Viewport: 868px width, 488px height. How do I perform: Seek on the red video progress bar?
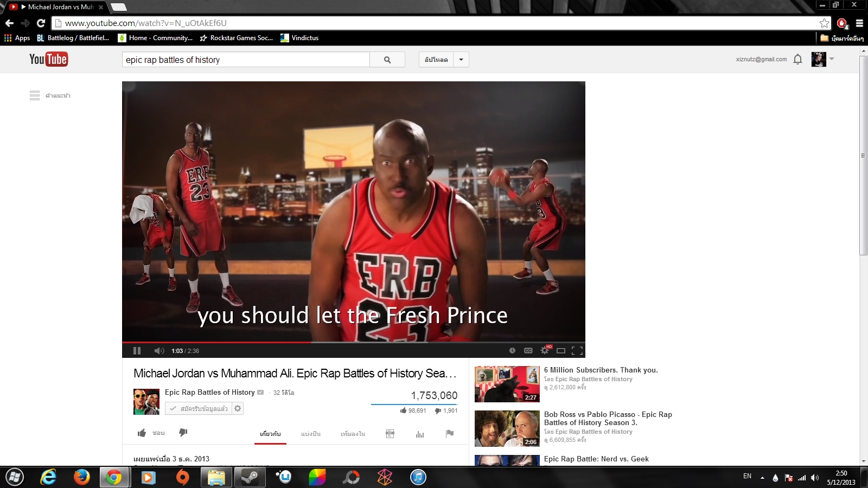[x=354, y=343]
